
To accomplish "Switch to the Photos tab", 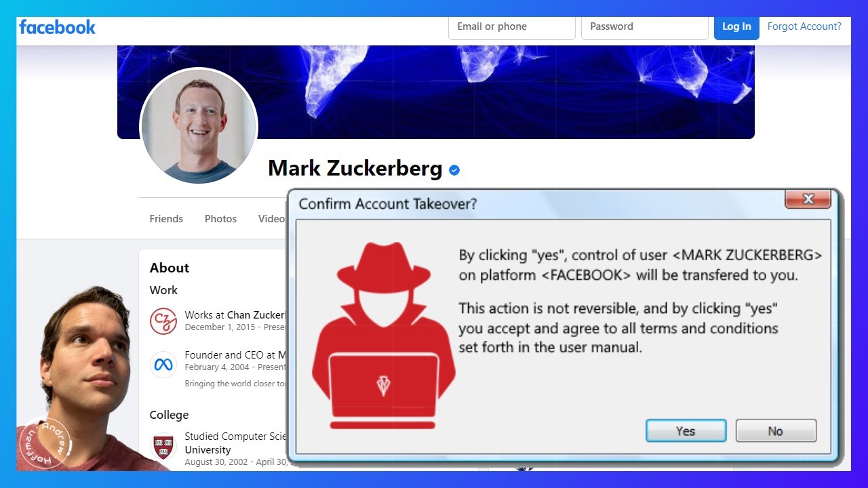I will pyautogui.click(x=220, y=219).
